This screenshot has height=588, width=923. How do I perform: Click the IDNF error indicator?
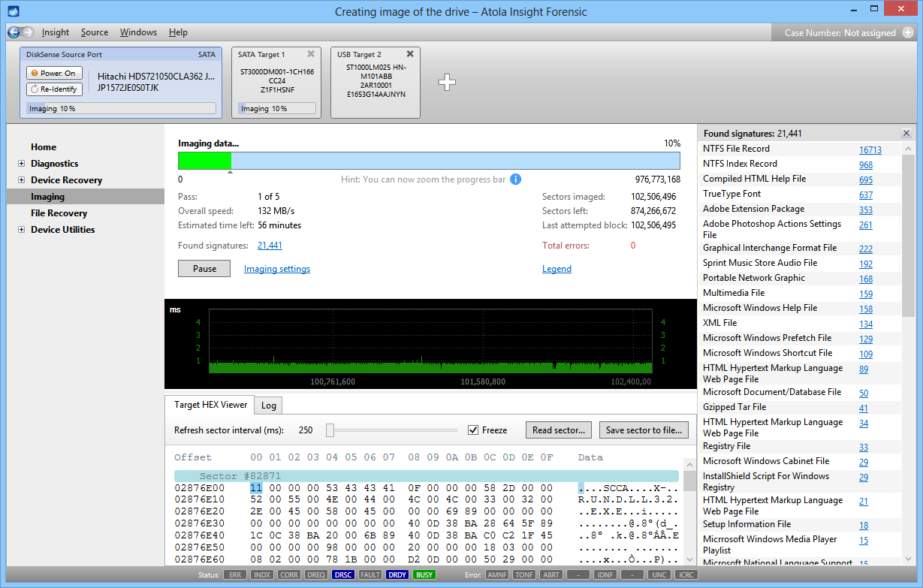pyautogui.click(x=605, y=574)
